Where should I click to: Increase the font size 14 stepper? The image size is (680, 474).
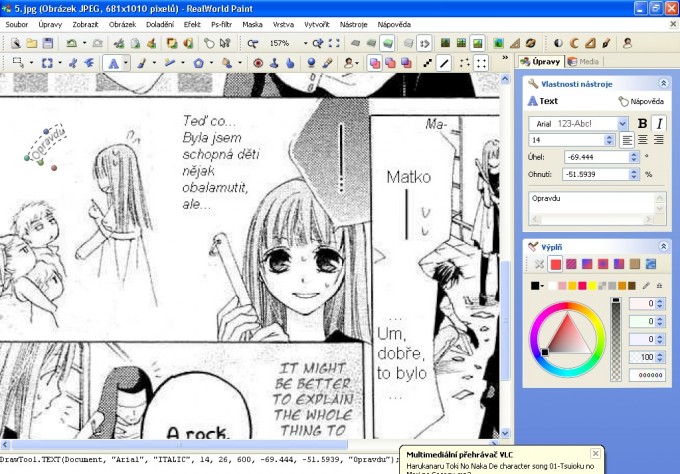[609, 137]
